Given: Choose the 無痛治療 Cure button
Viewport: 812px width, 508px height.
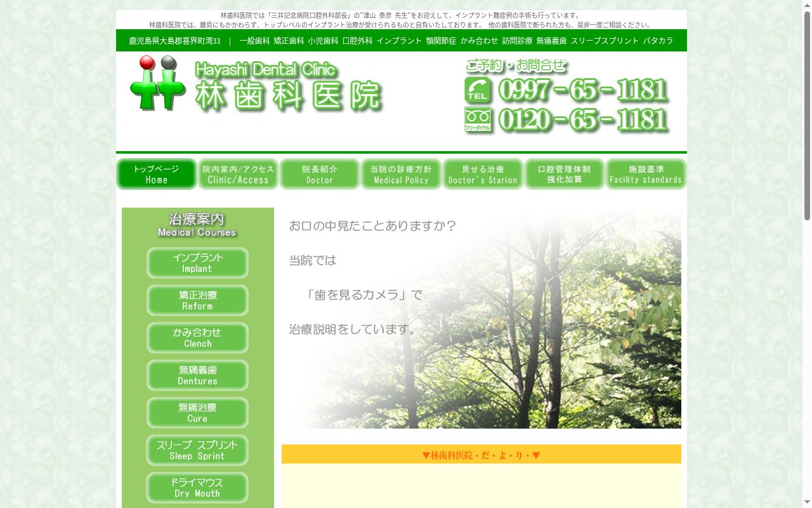Looking at the screenshot, I should [197, 413].
